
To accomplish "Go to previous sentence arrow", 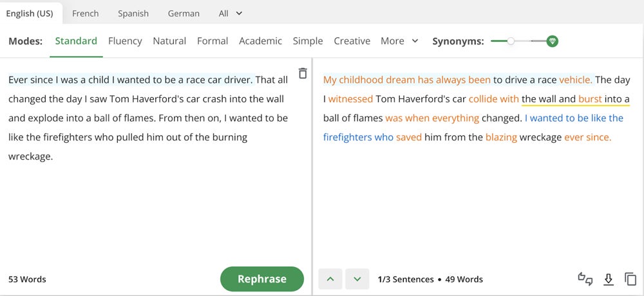I will 330,279.
